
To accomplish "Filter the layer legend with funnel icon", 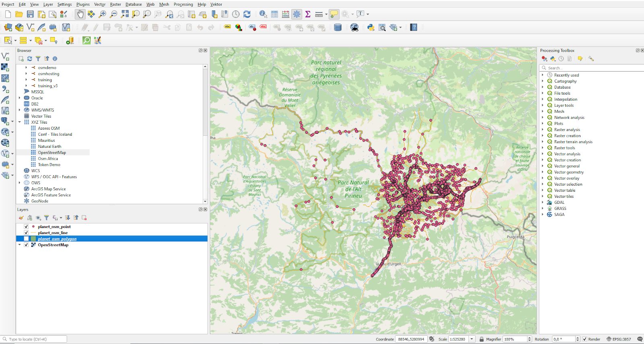I will [47, 218].
